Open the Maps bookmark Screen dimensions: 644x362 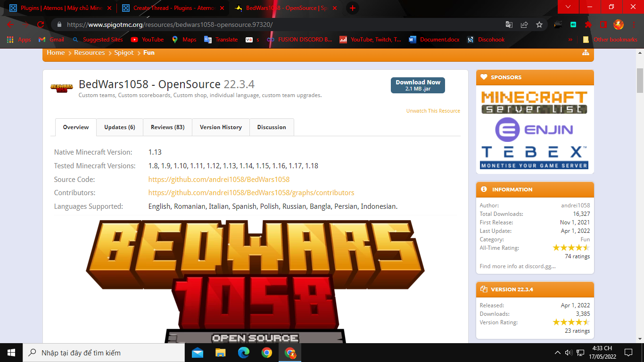coord(184,40)
